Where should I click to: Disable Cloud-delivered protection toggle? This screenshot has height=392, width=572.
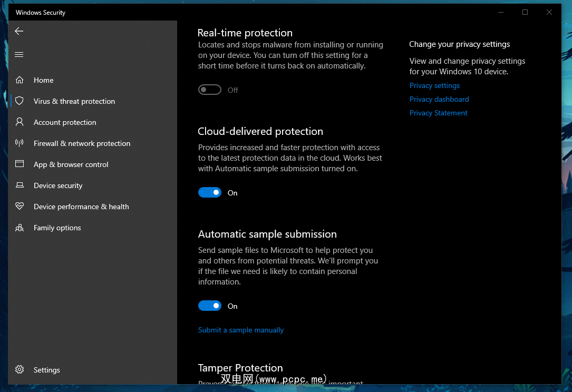(x=209, y=193)
